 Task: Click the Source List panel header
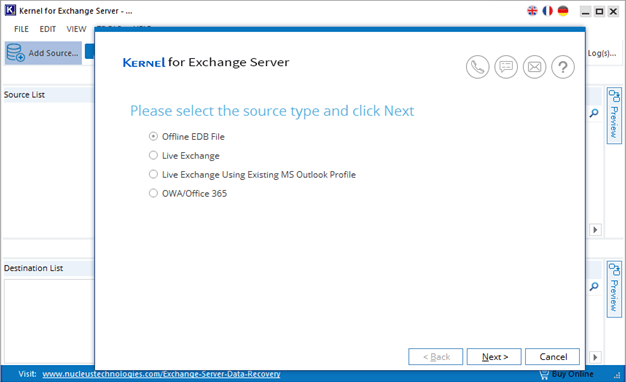[x=48, y=95]
